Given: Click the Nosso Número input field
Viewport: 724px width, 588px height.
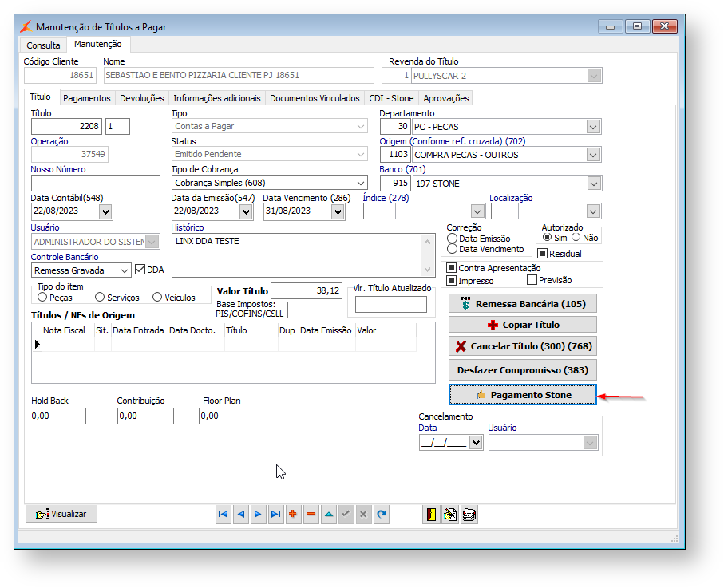Looking at the screenshot, I should click(95, 184).
